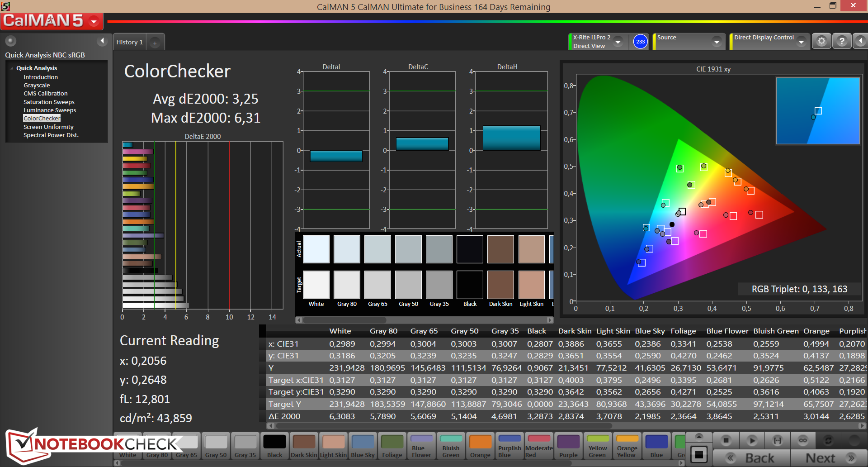The height and width of the screenshot is (467, 868).
Task: Add a new history tab with plus
Action: coord(155,43)
